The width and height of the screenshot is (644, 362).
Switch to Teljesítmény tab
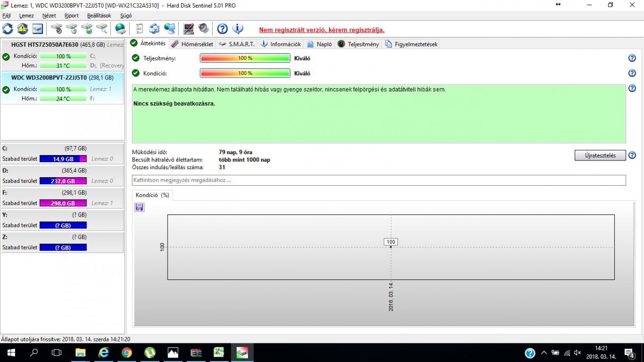(x=358, y=44)
